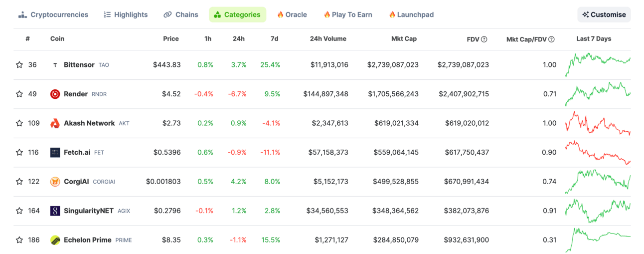Image resolution: width=644 pixels, height=254 pixels.
Task: Switch to the Highlights tab
Action: (126, 14)
